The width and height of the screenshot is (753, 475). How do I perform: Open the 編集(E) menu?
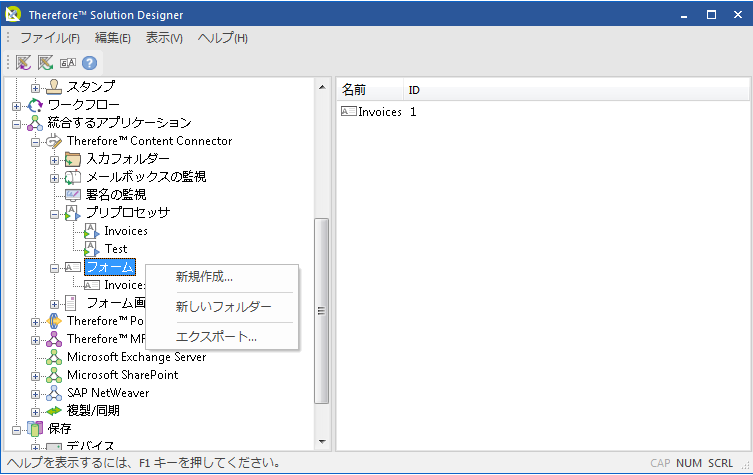coord(112,38)
